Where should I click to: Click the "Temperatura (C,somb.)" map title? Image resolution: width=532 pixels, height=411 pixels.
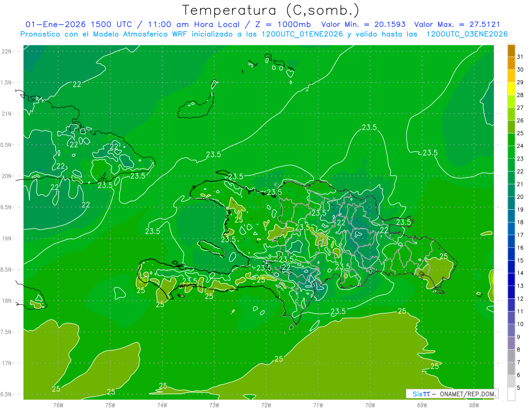pos(270,10)
